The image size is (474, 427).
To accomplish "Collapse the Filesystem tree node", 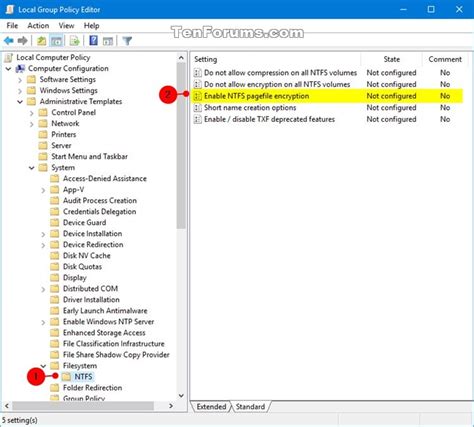I will tap(43, 366).
